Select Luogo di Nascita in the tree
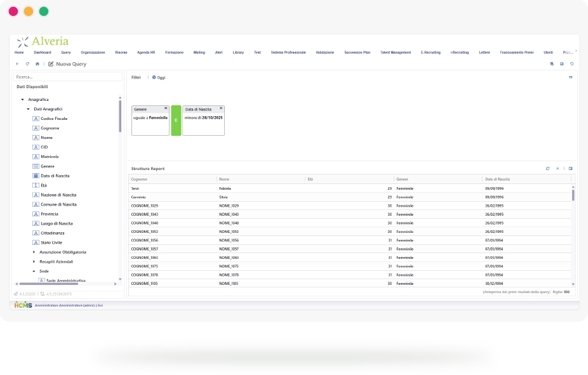The image size is (588, 375). coord(57,223)
